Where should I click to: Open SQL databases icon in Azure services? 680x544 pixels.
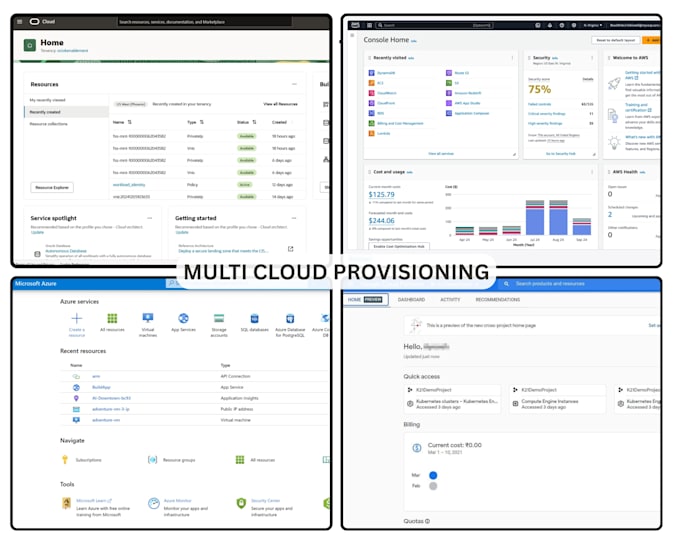(x=255, y=318)
